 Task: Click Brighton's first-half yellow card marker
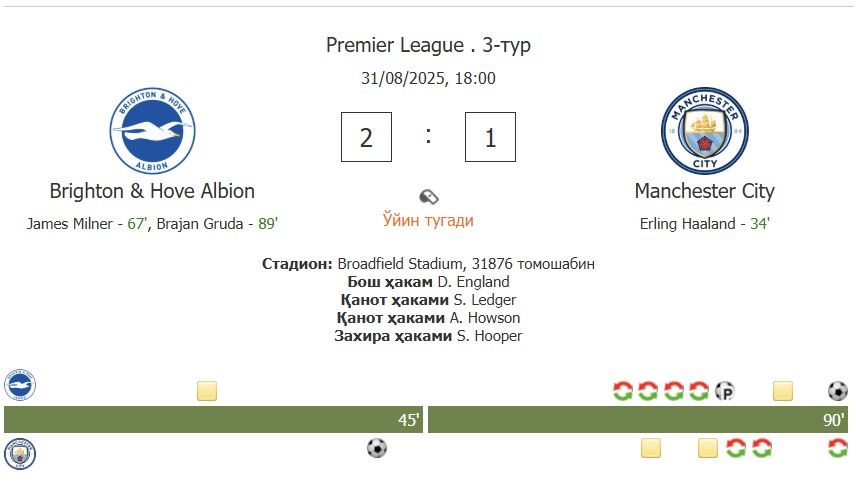click(207, 391)
